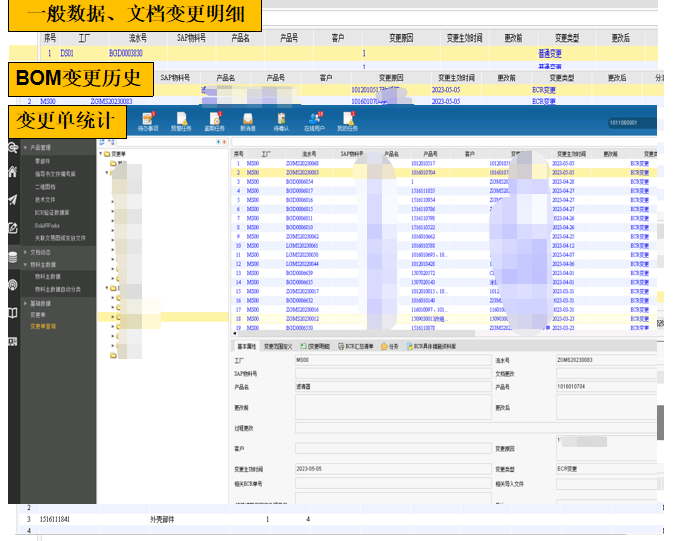This screenshot has height=541, width=686.
Task: Click the home icon in left sidebar
Action: pos(12,172)
